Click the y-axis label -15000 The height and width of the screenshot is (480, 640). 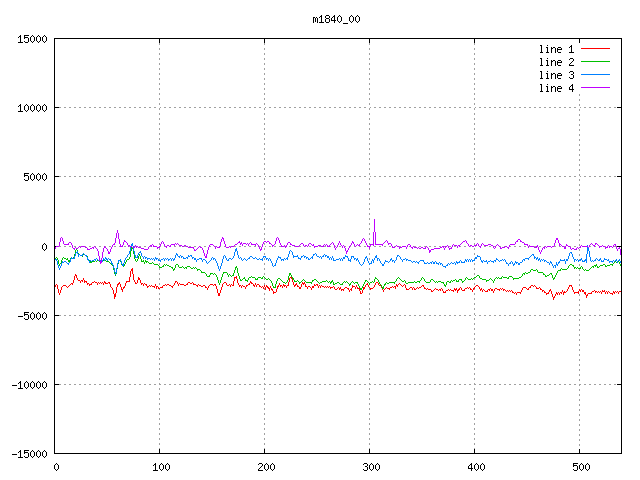[29, 454]
